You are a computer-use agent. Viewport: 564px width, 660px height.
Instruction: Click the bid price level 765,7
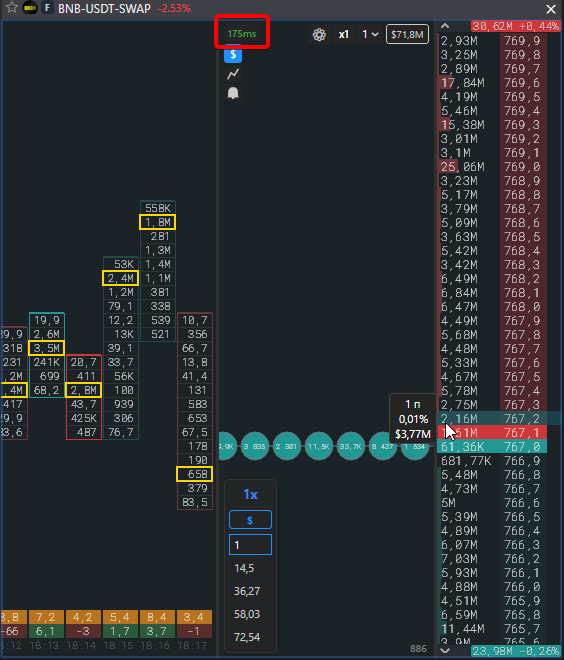522,629
